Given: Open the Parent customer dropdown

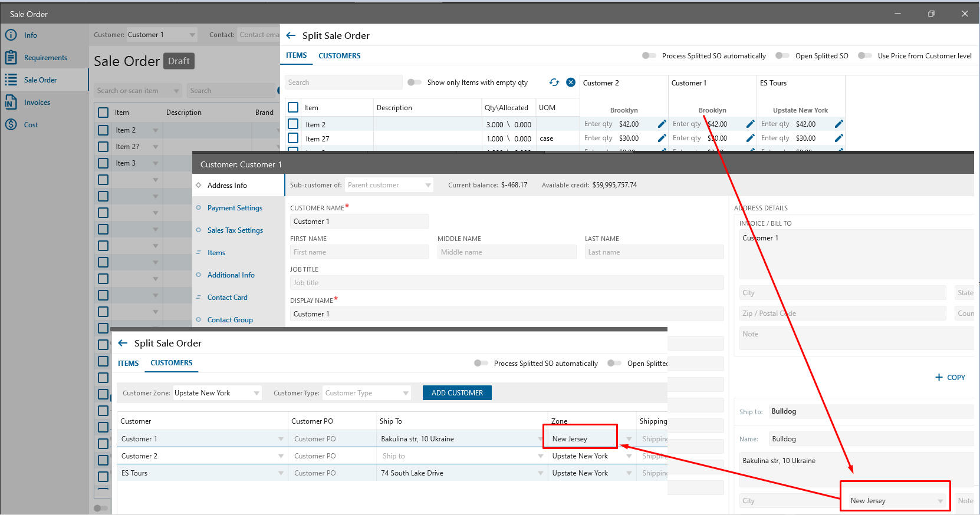Looking at the screenshot, I should (x=427, y=185).
